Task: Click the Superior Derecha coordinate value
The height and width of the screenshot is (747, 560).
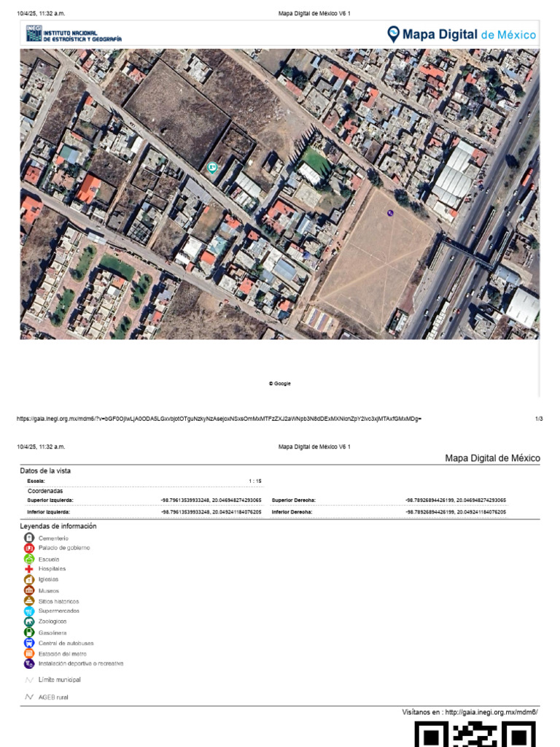Action: pyautogui.click(x=456, y=500)
